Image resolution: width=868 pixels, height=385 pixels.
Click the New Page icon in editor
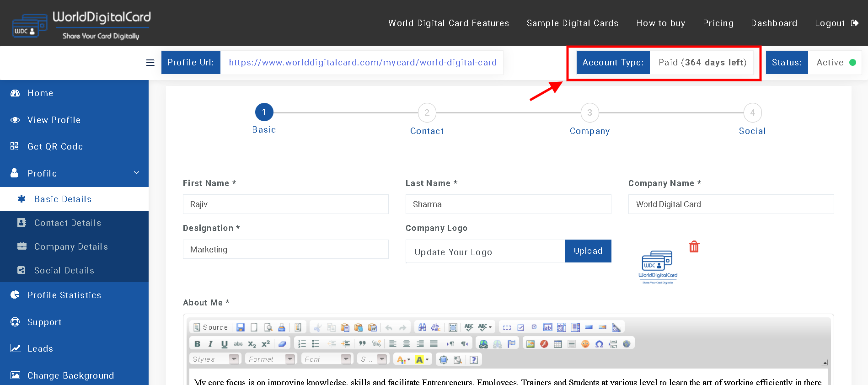click(x=254, y=327)
